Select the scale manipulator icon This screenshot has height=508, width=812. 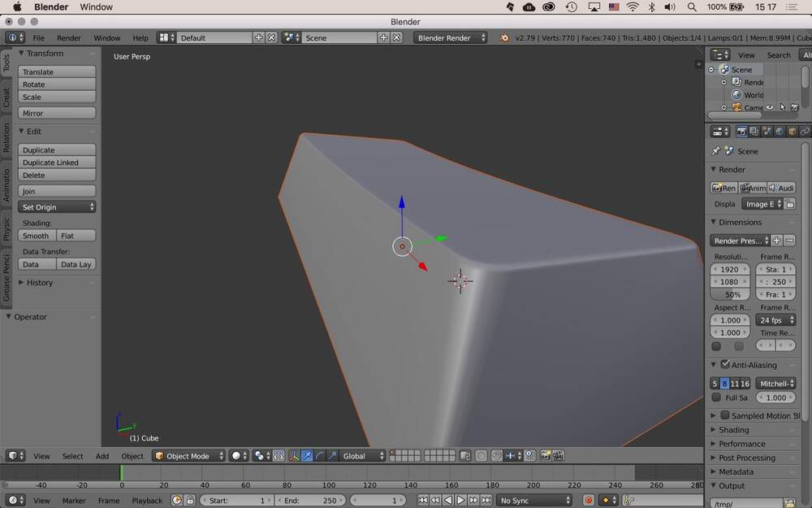pos(332,456)
